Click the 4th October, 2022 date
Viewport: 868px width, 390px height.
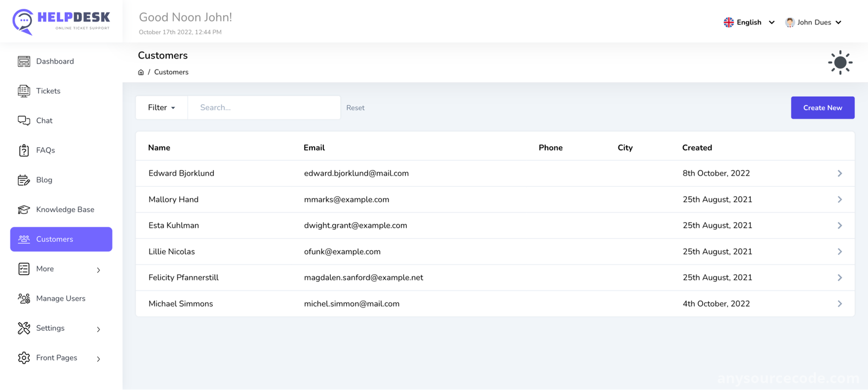coord(716,304)
